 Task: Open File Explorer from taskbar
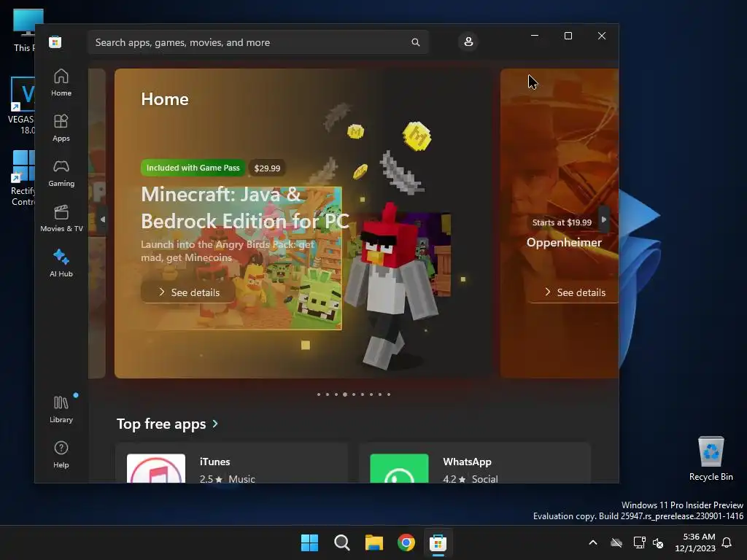click(374, 542)
